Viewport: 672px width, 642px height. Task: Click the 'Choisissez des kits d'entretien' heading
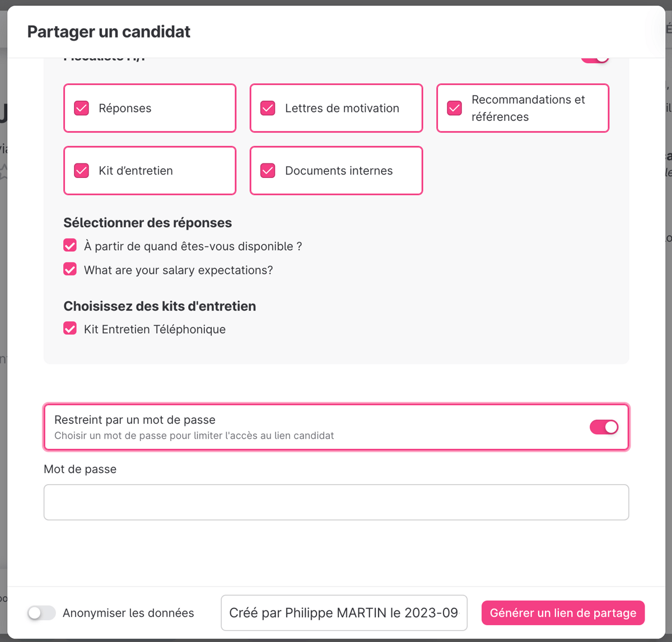(x=160, y=306)
